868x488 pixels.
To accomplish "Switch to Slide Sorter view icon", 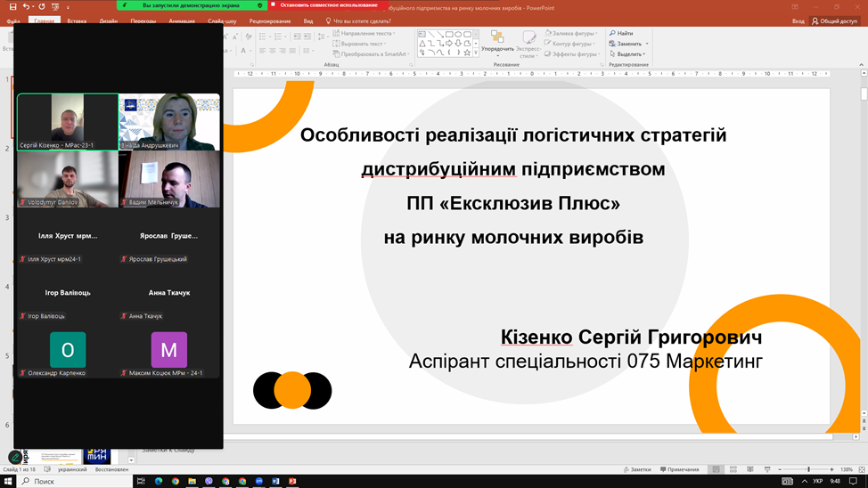I will (733, 469).
